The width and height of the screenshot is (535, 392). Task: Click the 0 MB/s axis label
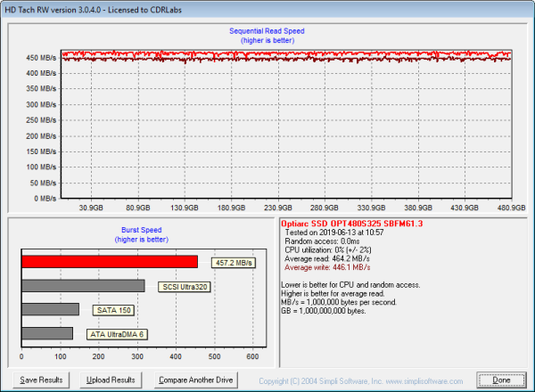point(45,199)
